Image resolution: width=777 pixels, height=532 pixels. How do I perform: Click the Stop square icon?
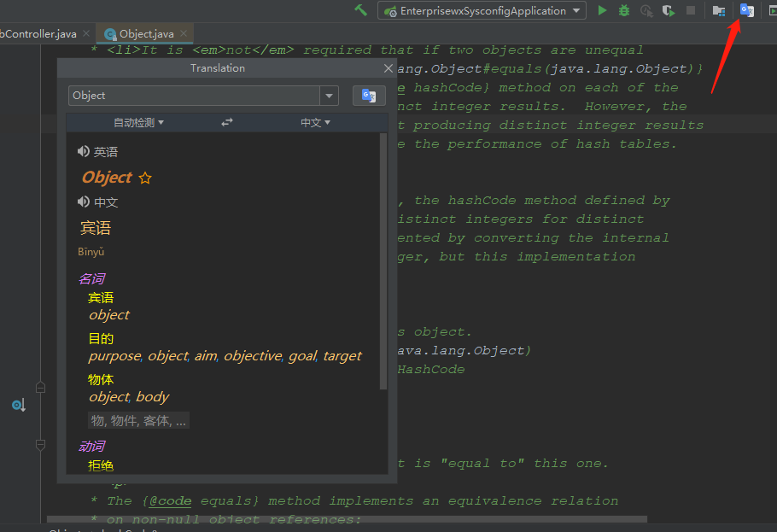point(690,10)
